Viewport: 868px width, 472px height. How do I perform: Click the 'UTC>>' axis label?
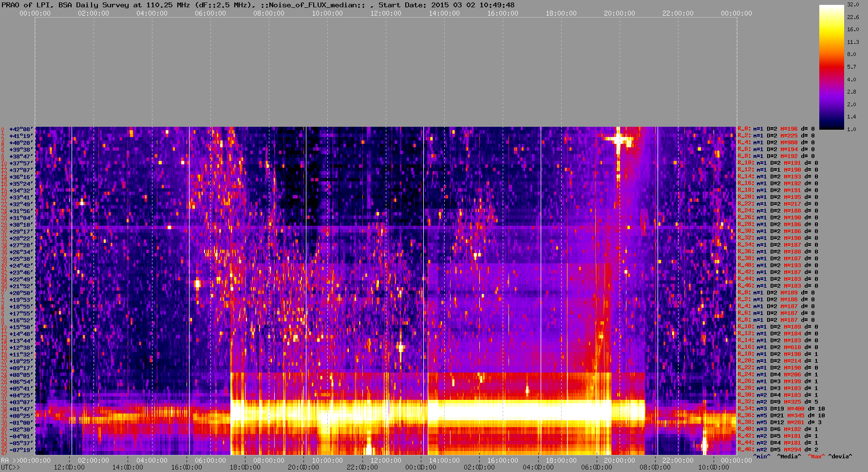point(11,468)
